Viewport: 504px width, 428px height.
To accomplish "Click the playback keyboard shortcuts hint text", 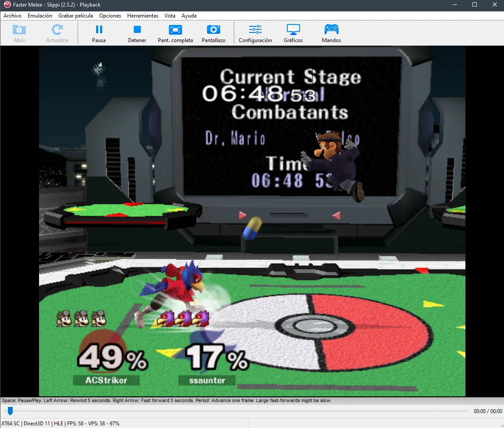I will point(167,400).
